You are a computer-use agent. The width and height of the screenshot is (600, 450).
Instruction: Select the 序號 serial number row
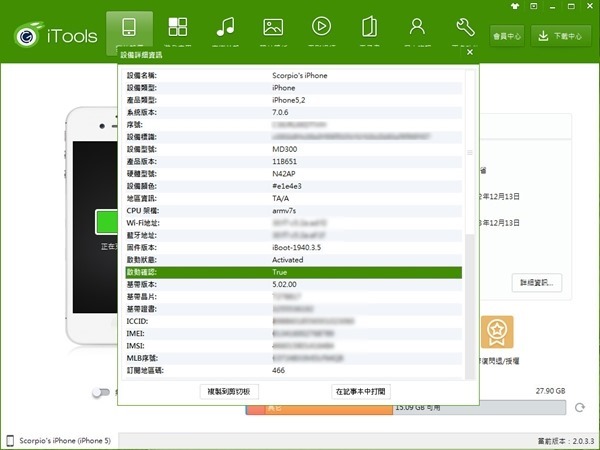293,124
